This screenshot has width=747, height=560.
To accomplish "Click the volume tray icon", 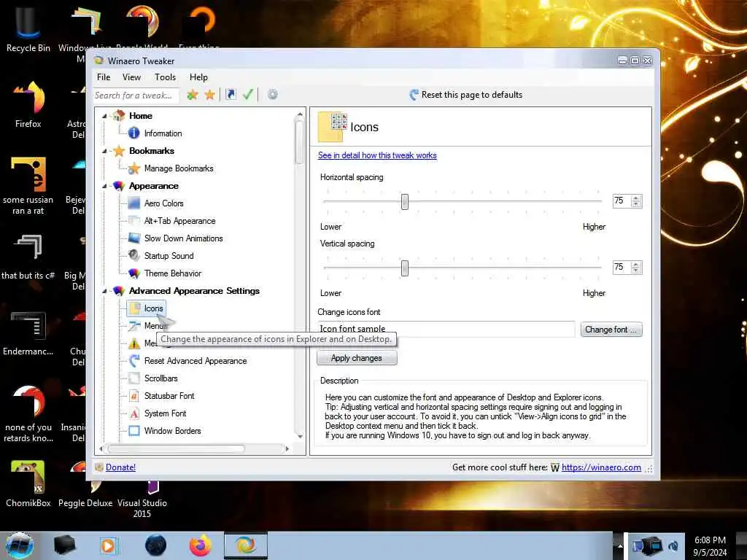I will (673, 545).
